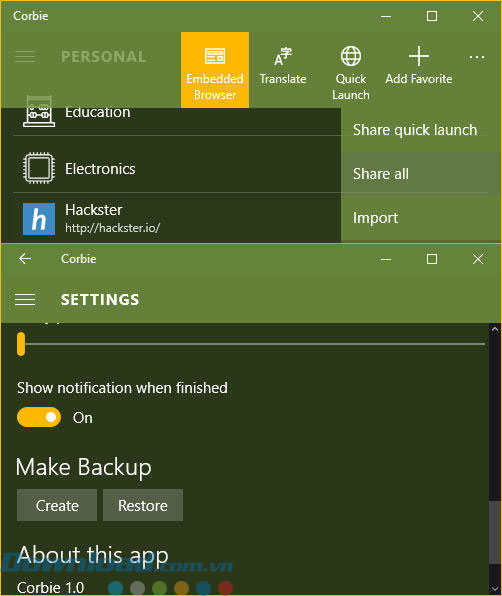Screen dimensions: 502x596
Task: Click the SETTINGS page heading
Action: 100,300
